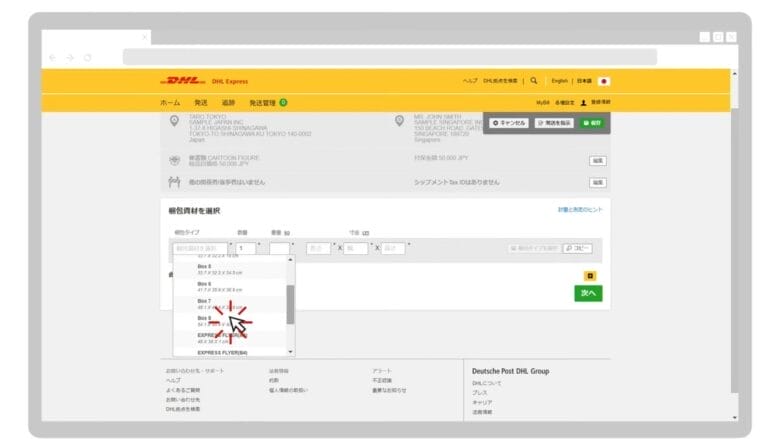
Task: Open the footer 約款 link
Action: click(x=274, y=380)
